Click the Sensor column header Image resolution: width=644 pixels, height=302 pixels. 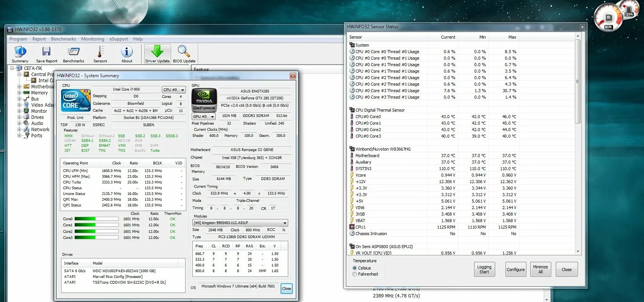(x=387, y=37)
